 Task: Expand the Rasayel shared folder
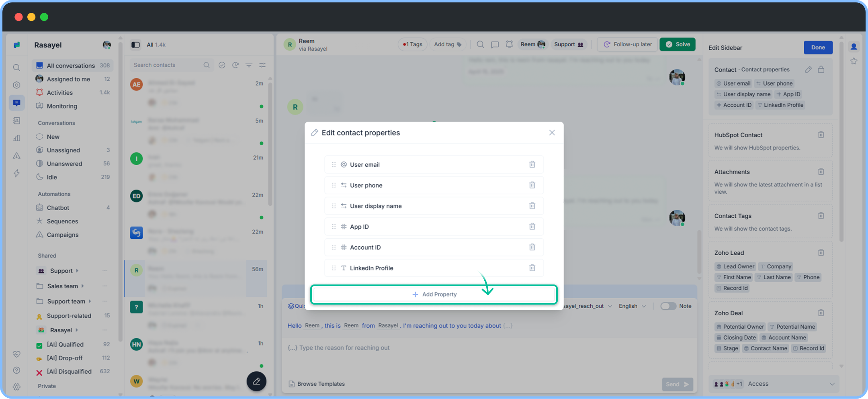pos(77,330)
